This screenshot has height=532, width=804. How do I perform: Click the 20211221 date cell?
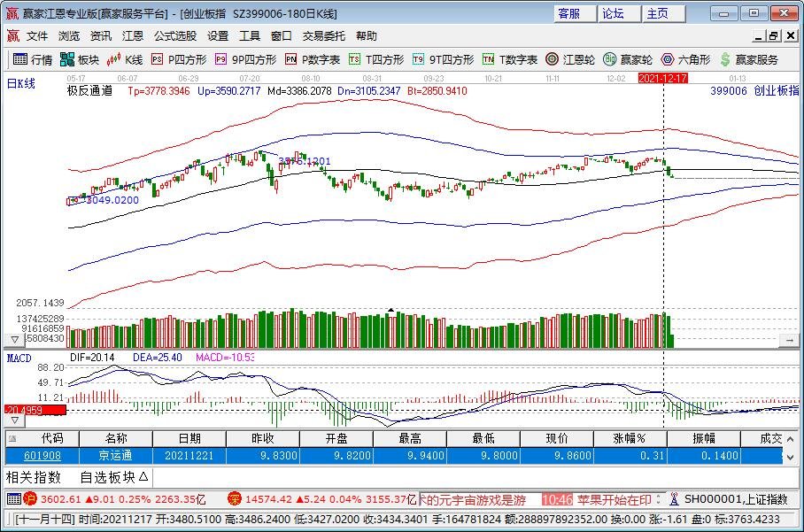(x=189, y=455)
